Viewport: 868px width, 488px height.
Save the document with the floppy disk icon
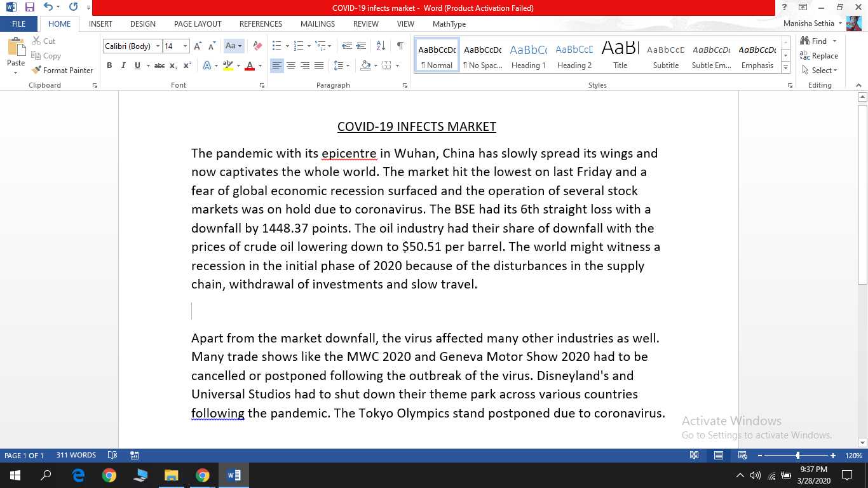(30, 8)
